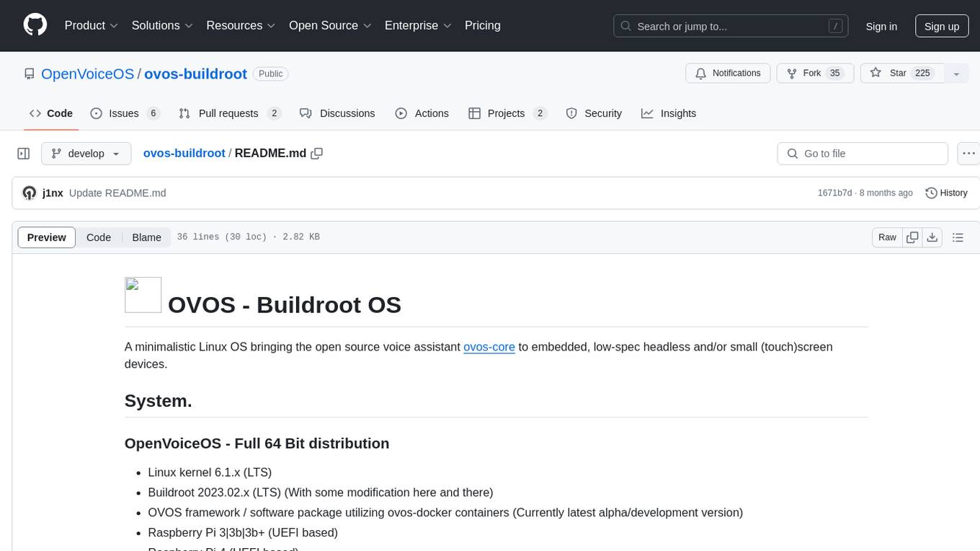Screen dimensions: 980x551
Task: Open the Raw file view
Action: (887, 237)
